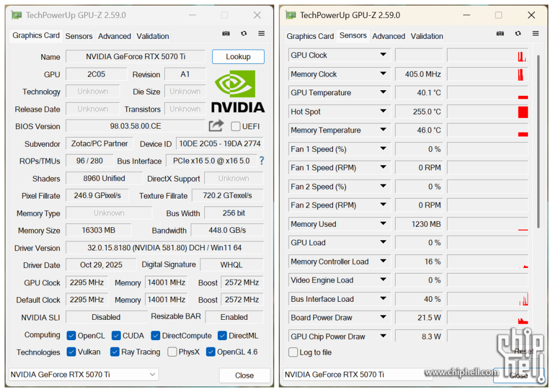
Task: Open GPU Load sensor dropdown
Action: pos(383,242)
